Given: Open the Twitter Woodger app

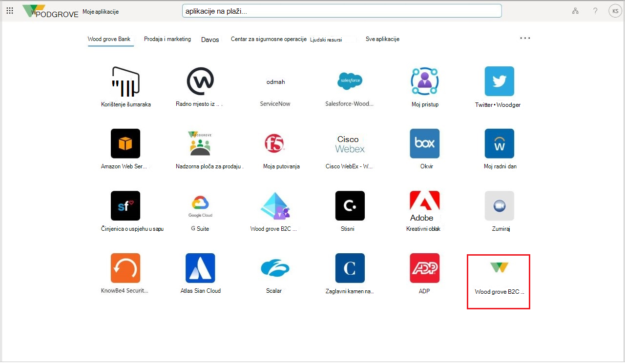Looking at the screenshot, I should point(500,81).
